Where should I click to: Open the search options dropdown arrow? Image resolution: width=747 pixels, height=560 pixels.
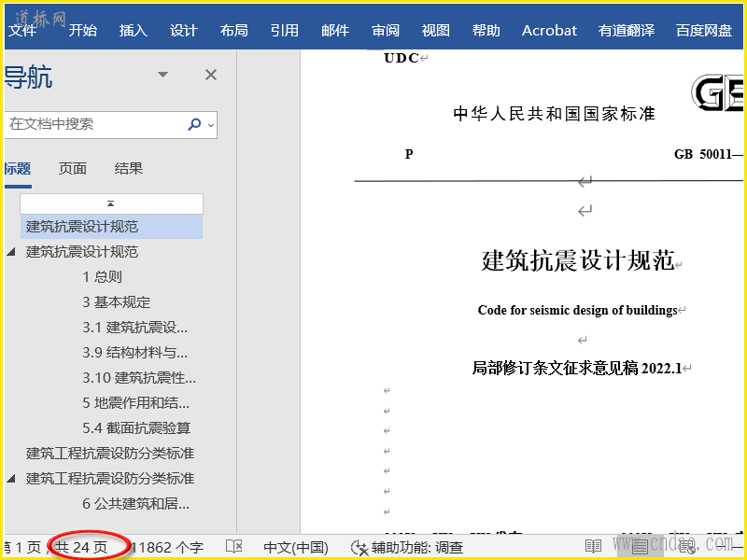tap(210, 124)
